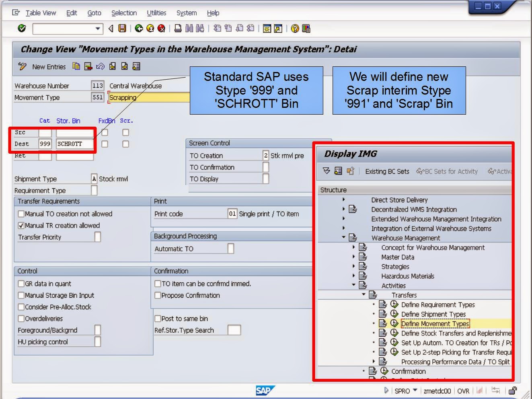Click the yellow Exit arrow icon

[150, 28]
